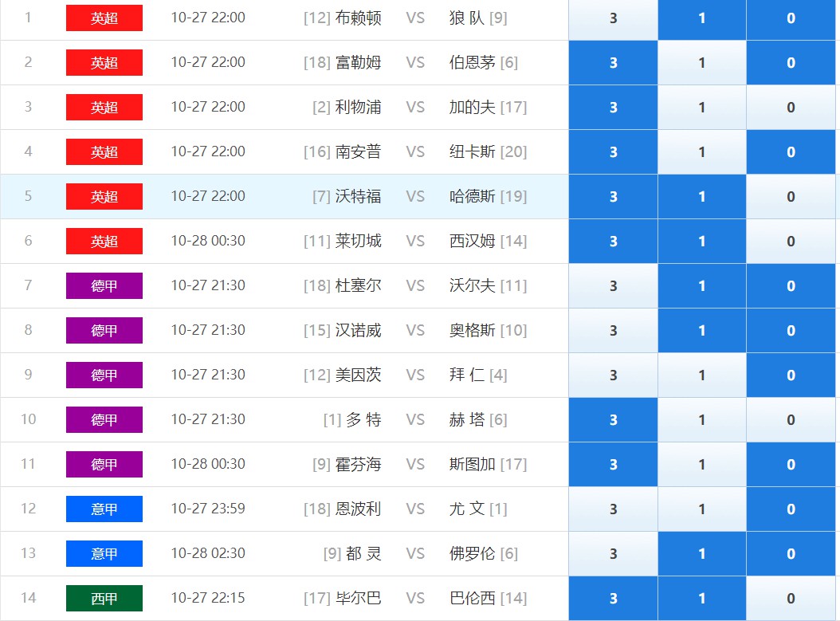
Task: Select 0 for 毕尔巴 vs 巴伦西
Action: (791, 599)
